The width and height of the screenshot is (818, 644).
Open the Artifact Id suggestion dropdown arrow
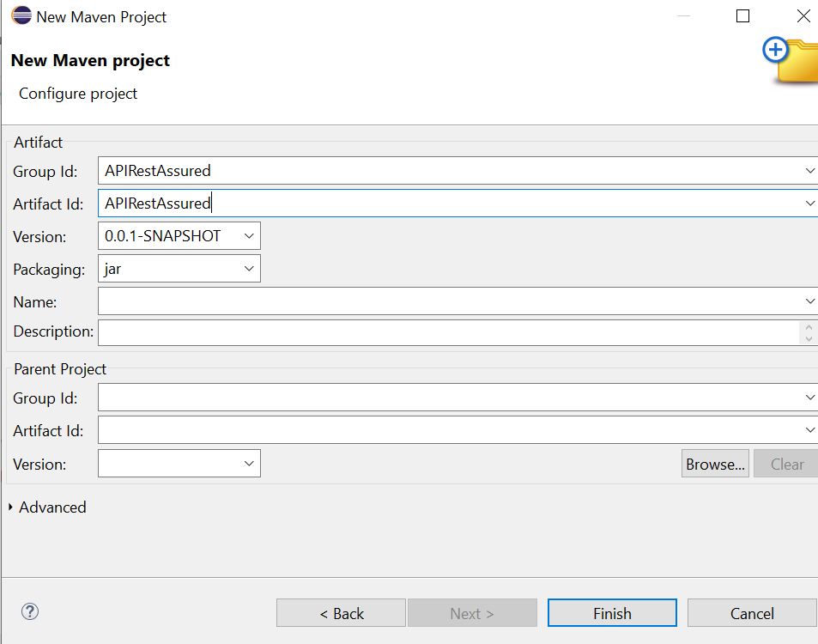(x=809, y=203)
